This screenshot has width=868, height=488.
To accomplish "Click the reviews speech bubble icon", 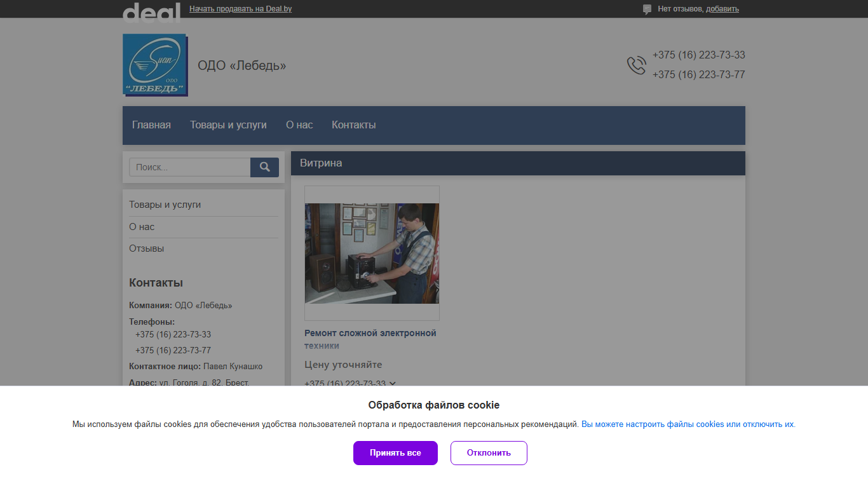I will [647, 9].
